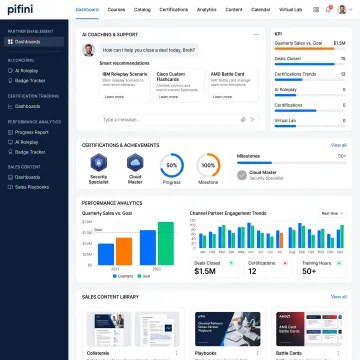The height and width of the screenshot is (360, 360).
Task: Open the Playbooks thumbnail image
Action: (x=228, y=329)
